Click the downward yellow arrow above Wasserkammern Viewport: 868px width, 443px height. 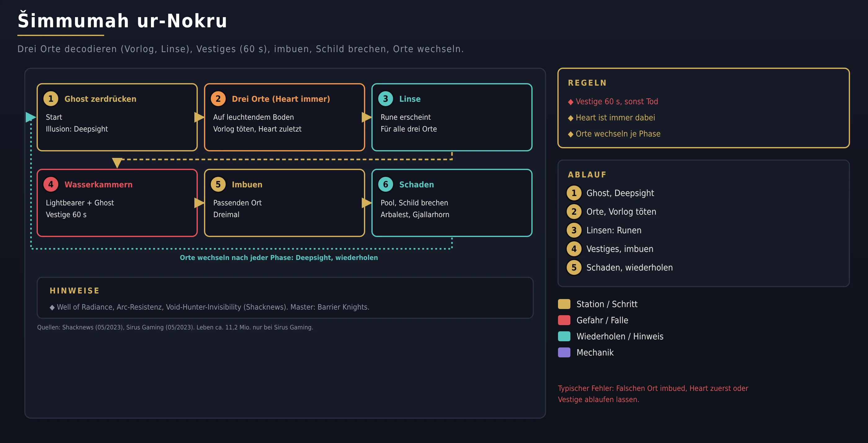[117, 163]
